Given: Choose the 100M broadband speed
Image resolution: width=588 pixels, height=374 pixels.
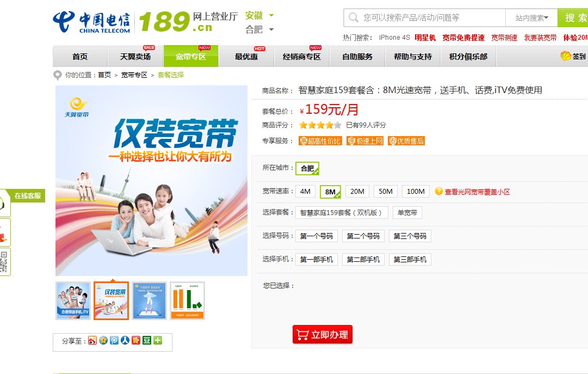Looking at the screenshot, I should [x=416, y=192].
